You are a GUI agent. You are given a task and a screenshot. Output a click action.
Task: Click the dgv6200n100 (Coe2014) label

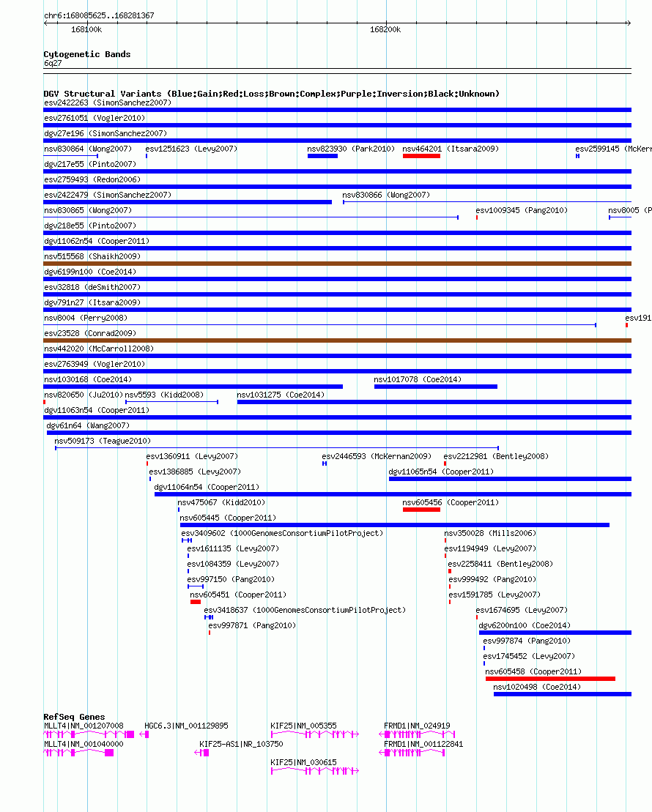pos(525,625)
